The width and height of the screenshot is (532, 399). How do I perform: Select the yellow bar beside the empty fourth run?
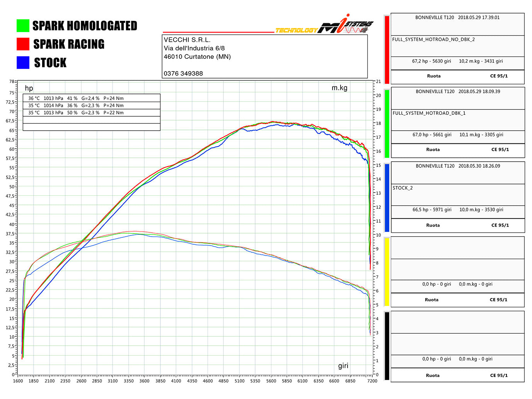387,272
